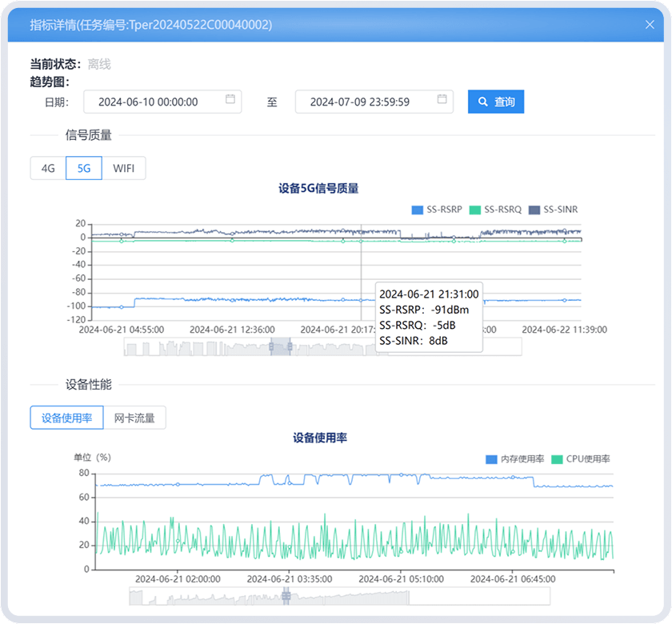Close the 指标详情 dialog
The width and height of the screenshot is (672, 624).
[650, 25]
